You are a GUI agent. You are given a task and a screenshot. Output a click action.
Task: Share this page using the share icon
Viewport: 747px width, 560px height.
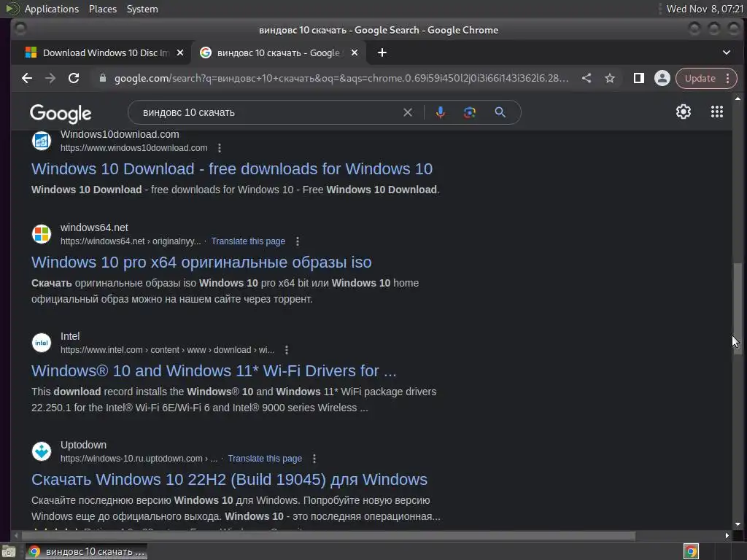point(587,78)
